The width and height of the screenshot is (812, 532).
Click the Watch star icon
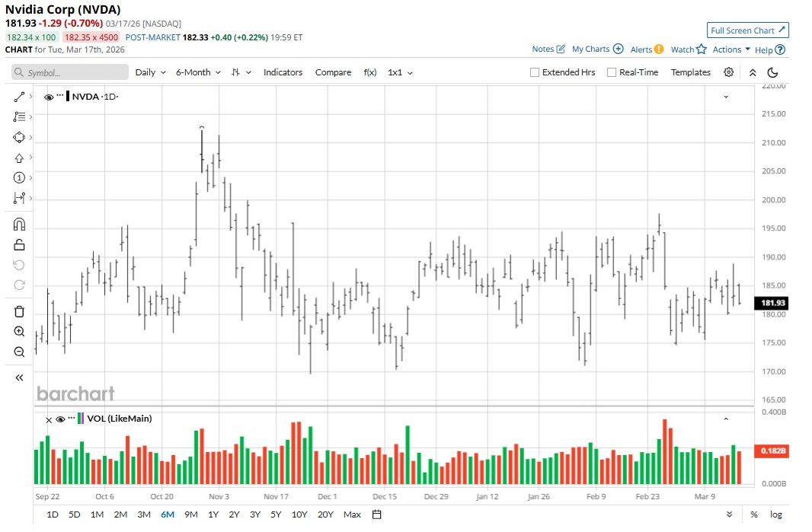point(702,49)
